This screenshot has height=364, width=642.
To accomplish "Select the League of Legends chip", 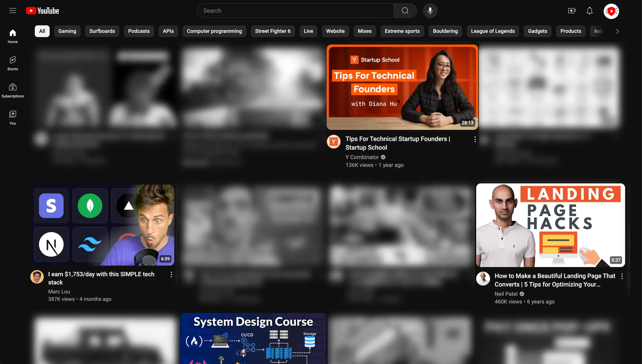I will (493, 31).
